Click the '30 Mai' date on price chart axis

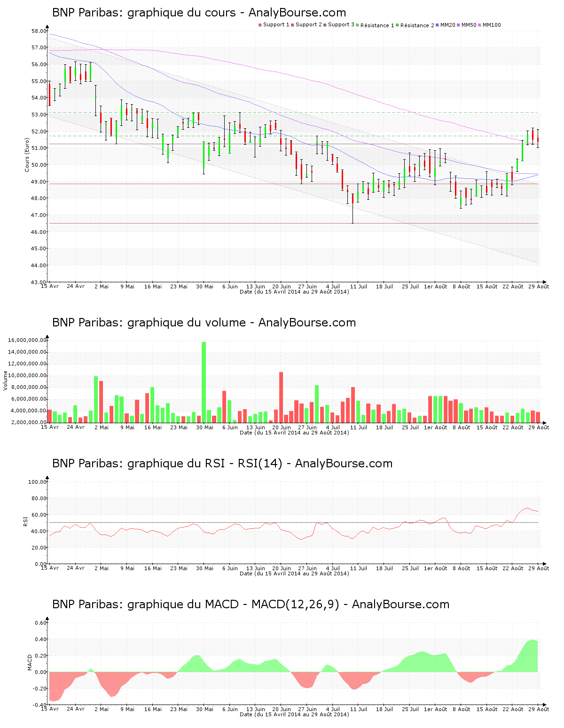204,287
